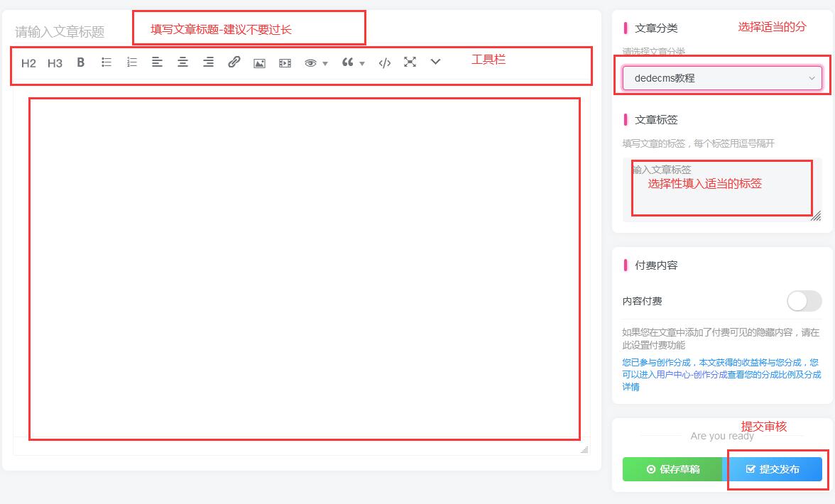The height and width of the screenshot is (504, 835).
Task: Insert a bulleted list
Action: pos(106,62)
